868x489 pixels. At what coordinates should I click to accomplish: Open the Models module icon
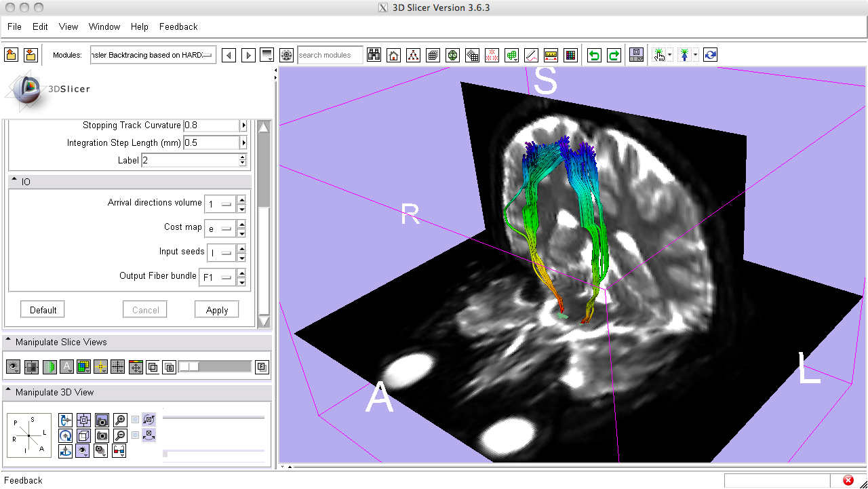pyautogui.click(x=452, y=55)
